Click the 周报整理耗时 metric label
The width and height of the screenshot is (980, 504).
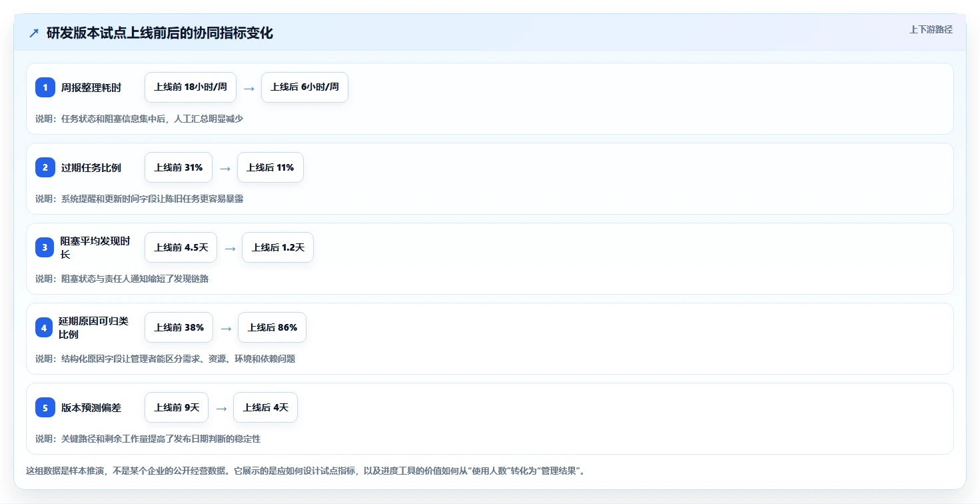[x=91, y=87]
